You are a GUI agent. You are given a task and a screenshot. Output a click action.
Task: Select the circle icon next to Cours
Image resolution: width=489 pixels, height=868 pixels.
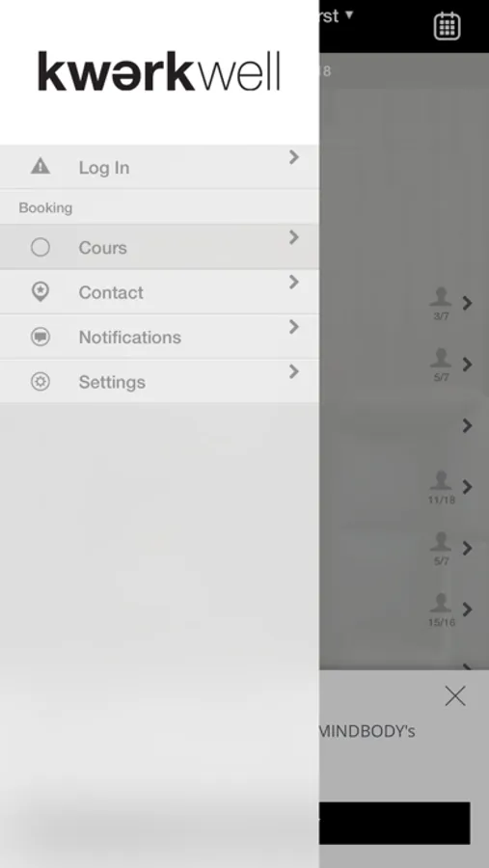(x=41, y=247)
